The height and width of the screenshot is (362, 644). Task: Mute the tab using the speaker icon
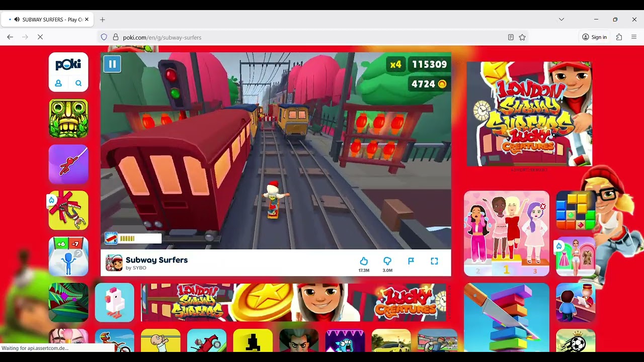17,20
